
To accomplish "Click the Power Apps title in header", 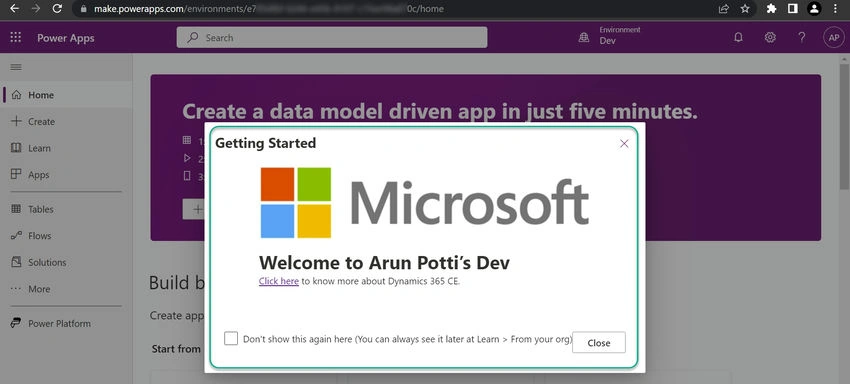I will coord(66,38).
